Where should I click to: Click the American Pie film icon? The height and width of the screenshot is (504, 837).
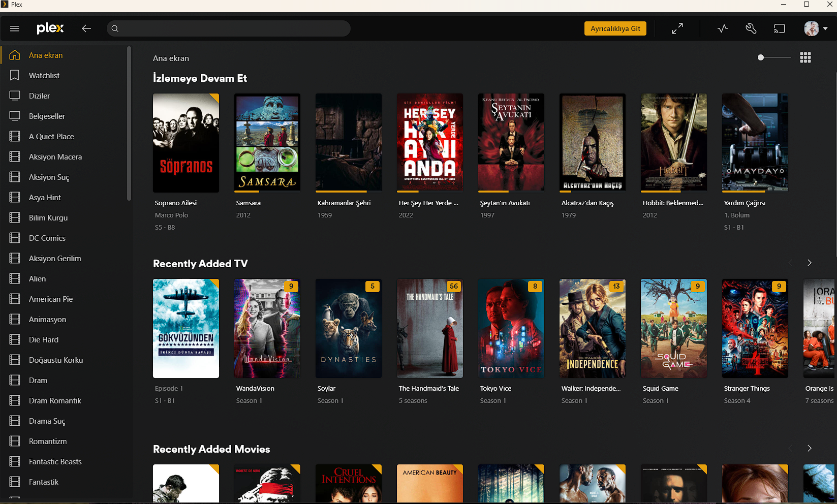pyautogui.click(x=15, y=299)
